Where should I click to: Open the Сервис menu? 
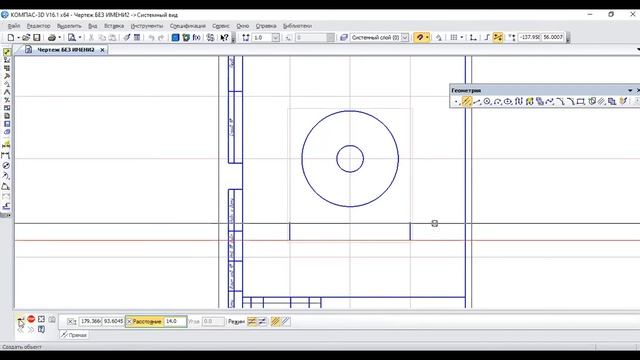click(221, 26)
